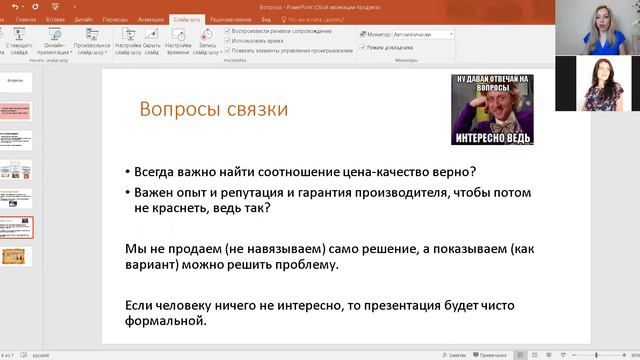The width and height of the screenshot is (640, 360).
Task: Click paragraph starting 'Мы не продаем'
Action: coord(329,257)
